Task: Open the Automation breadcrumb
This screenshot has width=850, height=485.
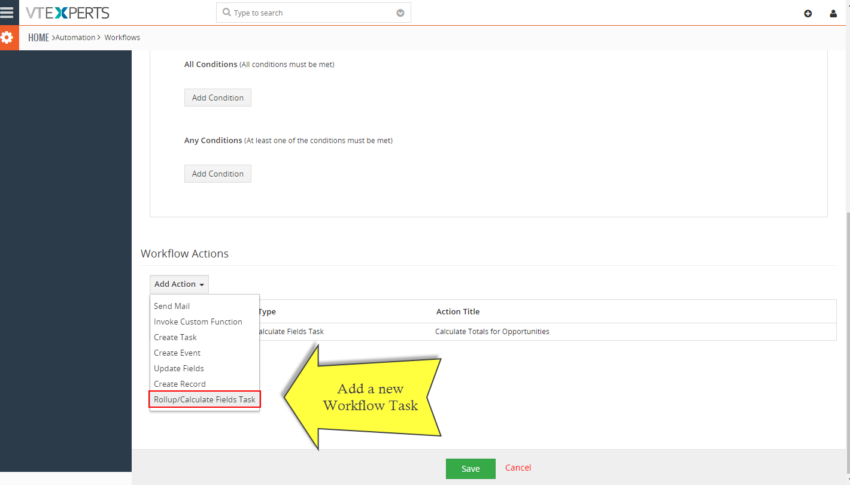Action: [x=75, y=37]
